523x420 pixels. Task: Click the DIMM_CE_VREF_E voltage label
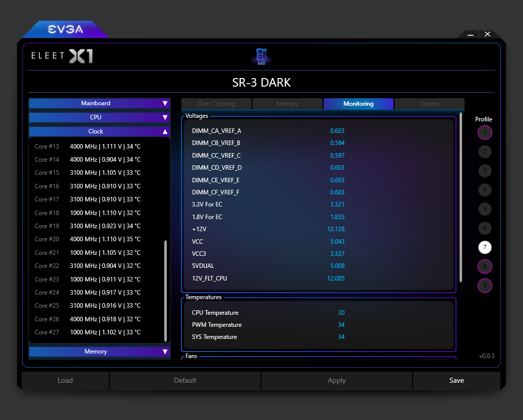click(x=216, y=180)
